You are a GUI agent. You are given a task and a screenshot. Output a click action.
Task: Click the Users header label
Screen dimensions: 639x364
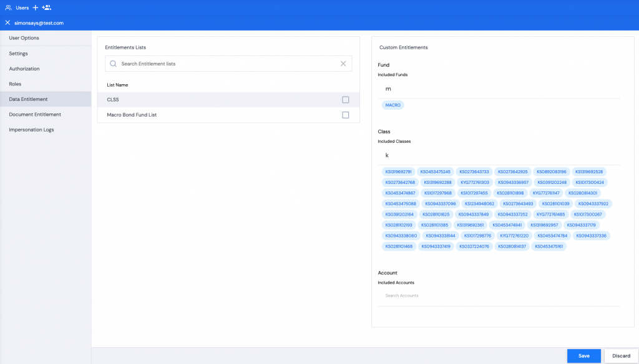pos(22,7)
